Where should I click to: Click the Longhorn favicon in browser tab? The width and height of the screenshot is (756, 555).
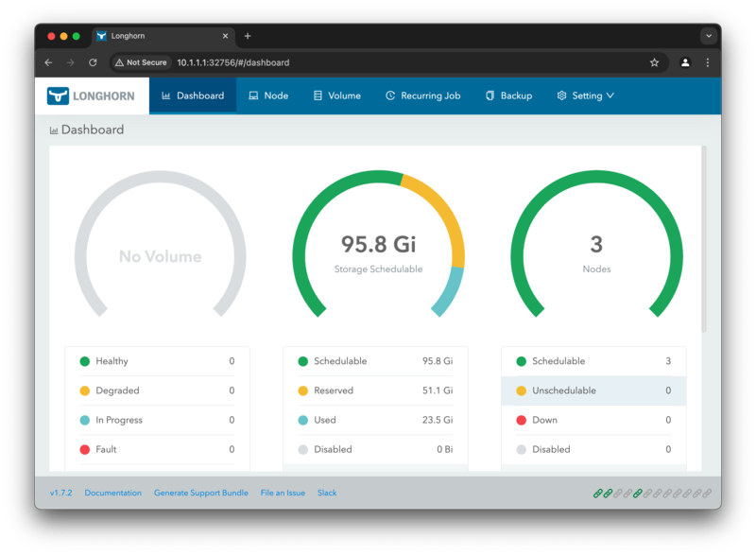(101, 36)
